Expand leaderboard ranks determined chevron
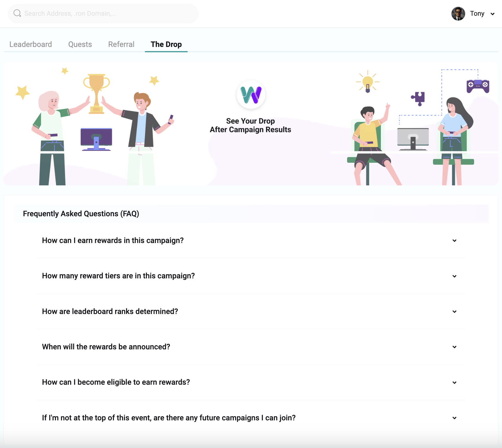502x448 pixels. point(454,312)
